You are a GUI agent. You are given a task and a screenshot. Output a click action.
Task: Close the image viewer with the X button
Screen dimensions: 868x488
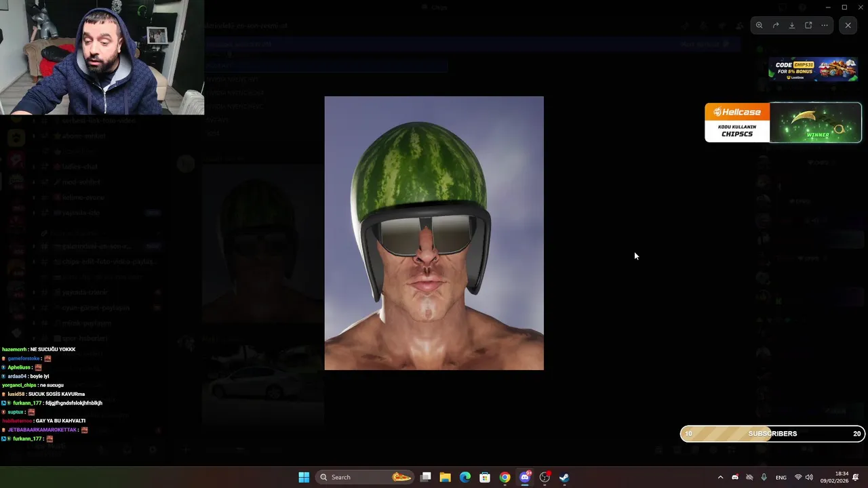(x=848, y=25)
